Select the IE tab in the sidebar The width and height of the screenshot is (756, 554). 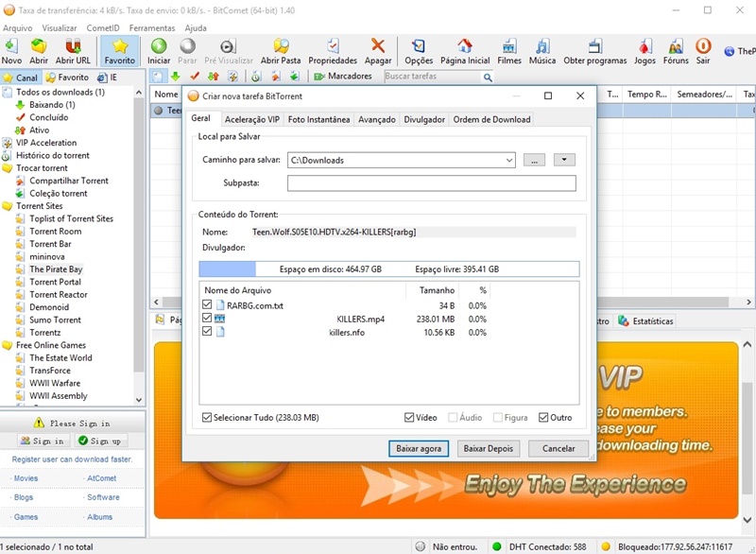[107, 78]
